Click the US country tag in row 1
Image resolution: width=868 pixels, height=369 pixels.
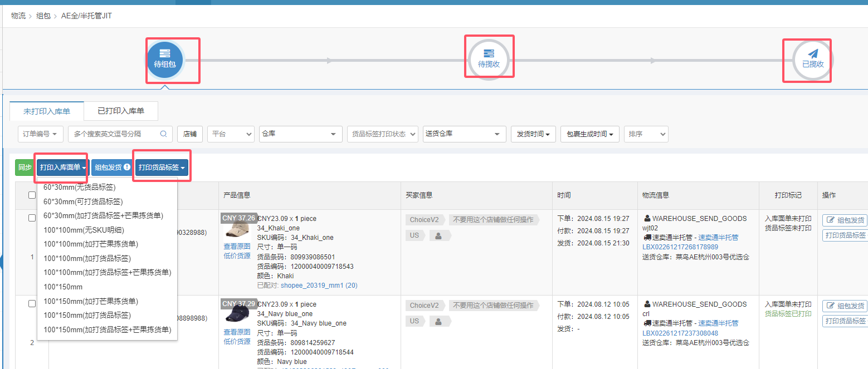coord(415,236)
